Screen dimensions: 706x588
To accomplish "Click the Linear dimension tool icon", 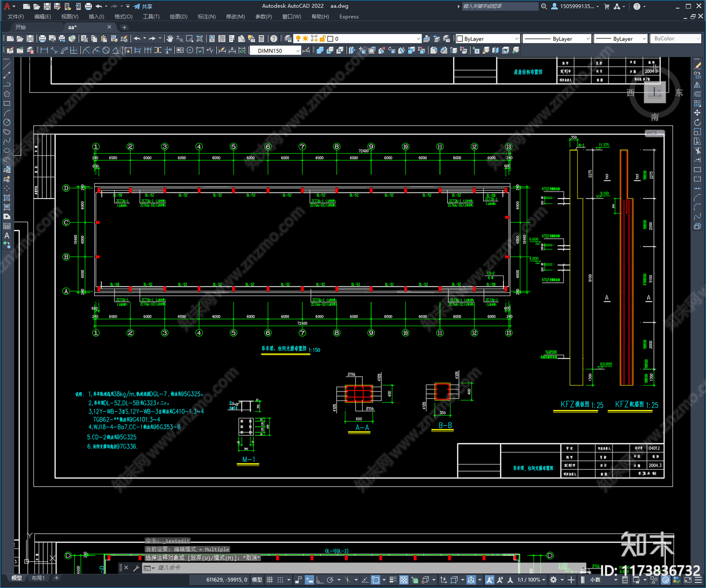I will pos(44,50).
